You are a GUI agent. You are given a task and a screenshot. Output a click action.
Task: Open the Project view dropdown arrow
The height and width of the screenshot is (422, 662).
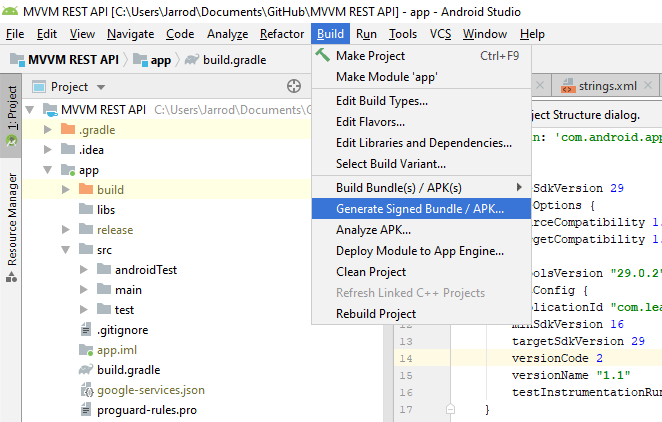point(100,87)
